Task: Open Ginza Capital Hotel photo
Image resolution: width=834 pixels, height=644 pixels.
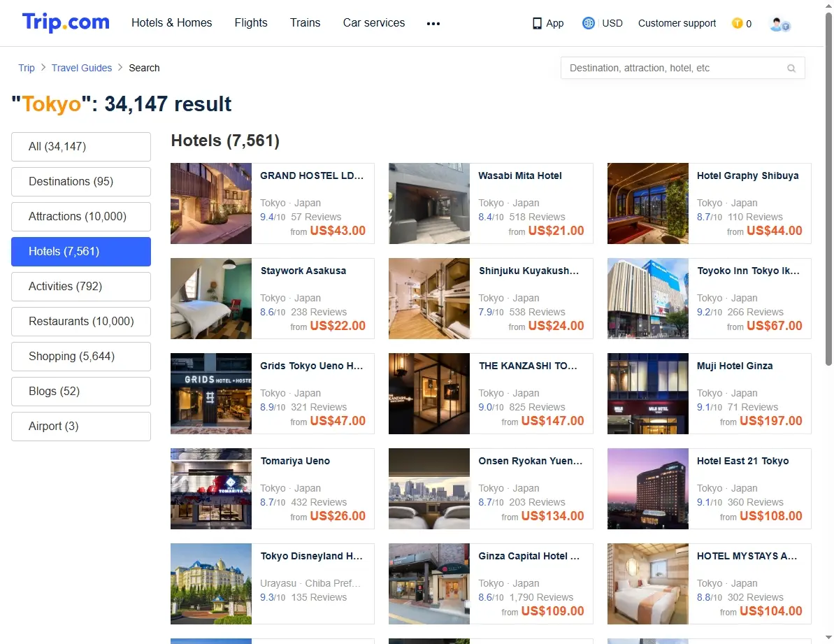Action: click(429, 583)
